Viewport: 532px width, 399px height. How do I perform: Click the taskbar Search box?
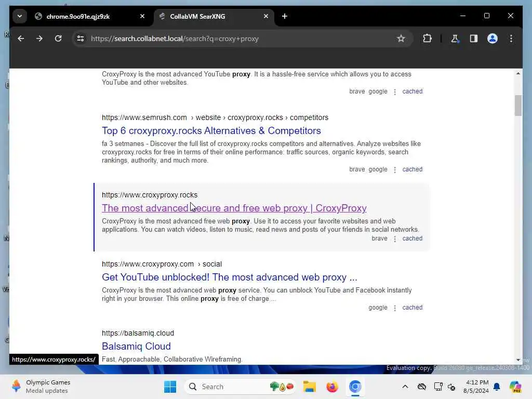240,387
